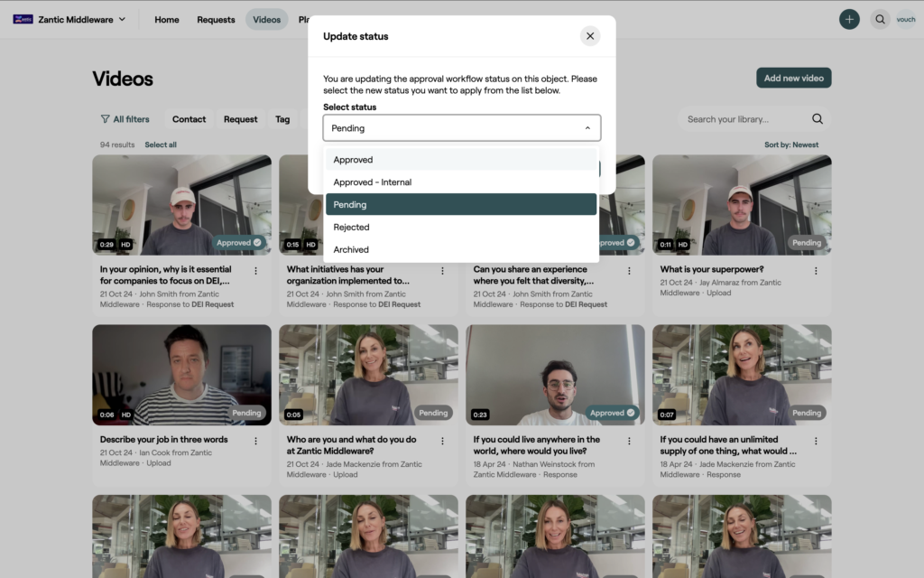Open the global search magnifier icon
The image size is (924, 578).
click(880, 20)
